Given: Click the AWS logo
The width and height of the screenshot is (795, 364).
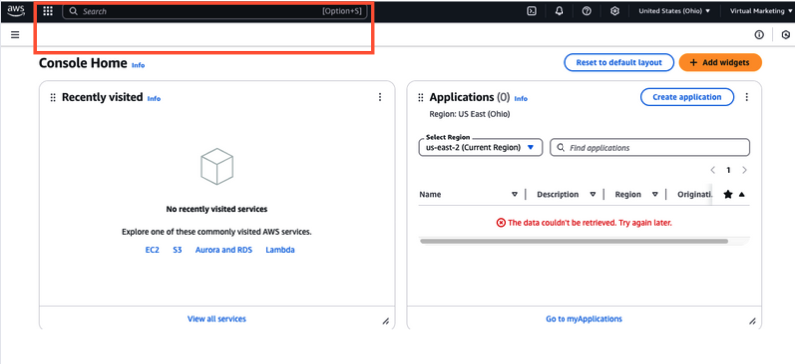Looking at the screenshot, I should (x=16, y=10).
